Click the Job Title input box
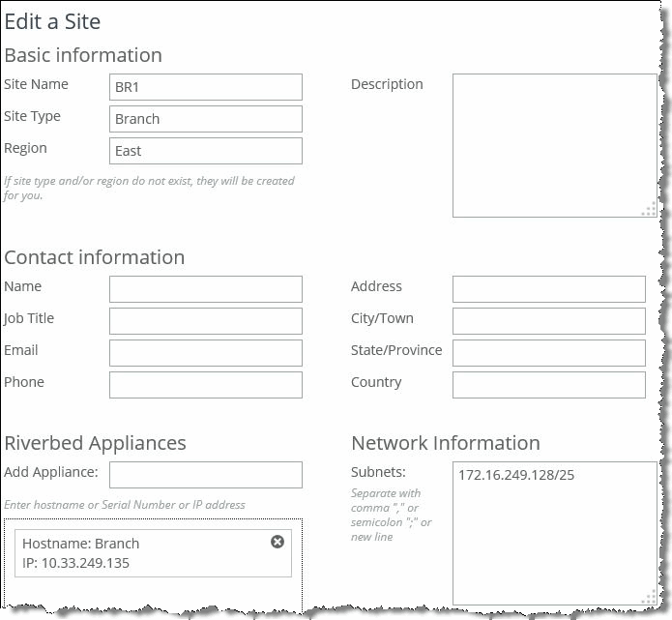This screenshot has width=672, height=620. click(206, 321)
